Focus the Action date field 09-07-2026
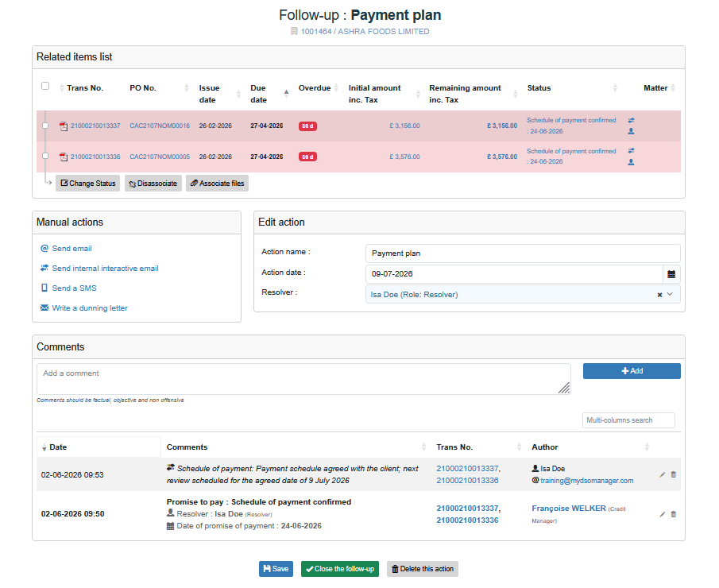Viewport: 719px width, 588px height. tap(514, 274)
